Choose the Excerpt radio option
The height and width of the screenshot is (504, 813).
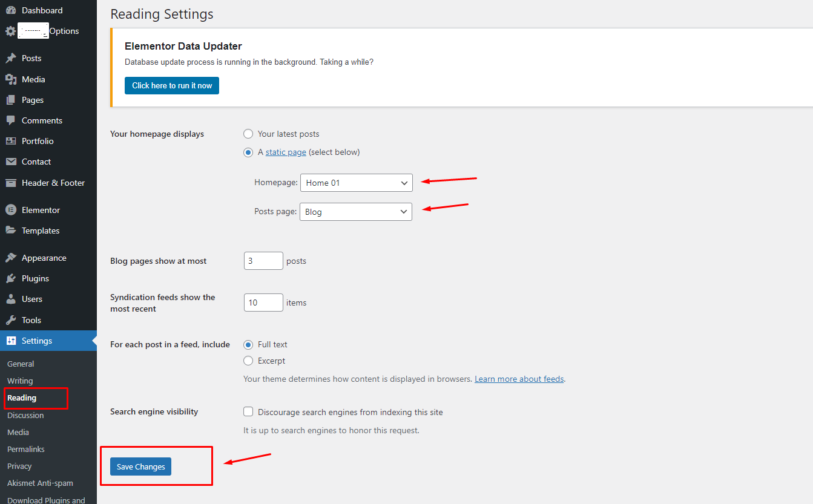point(248,361)
